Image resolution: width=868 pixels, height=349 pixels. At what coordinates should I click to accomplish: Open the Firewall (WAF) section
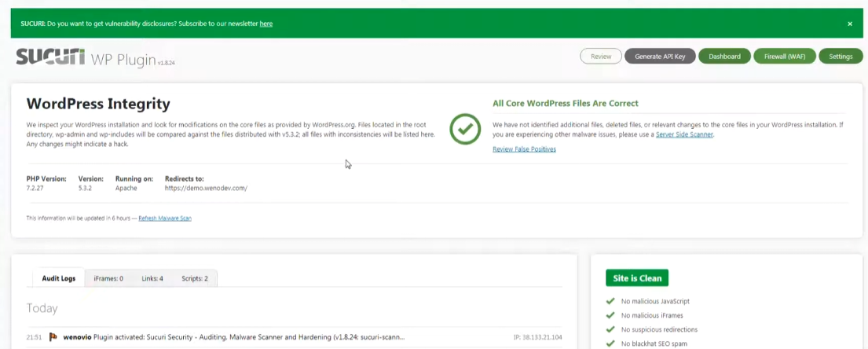click(x=784, y=57)
